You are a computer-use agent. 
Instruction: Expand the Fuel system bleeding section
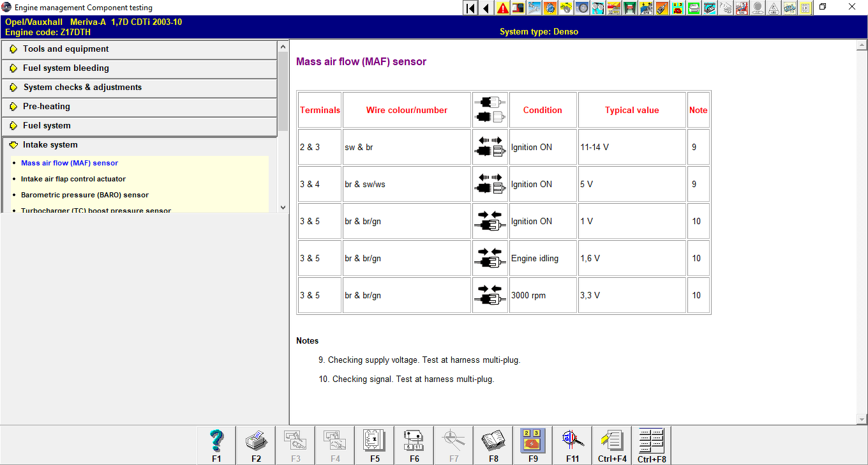point(139,68)
